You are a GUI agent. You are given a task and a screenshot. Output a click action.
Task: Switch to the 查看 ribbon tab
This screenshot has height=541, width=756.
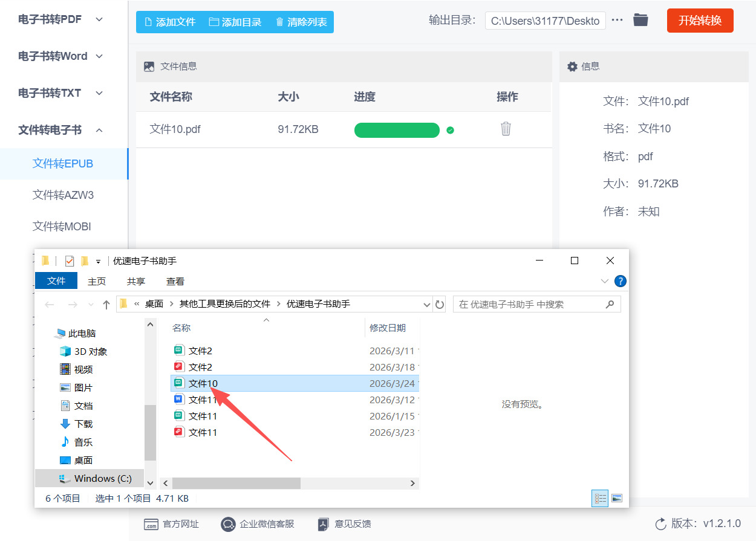tap(174, 280)
